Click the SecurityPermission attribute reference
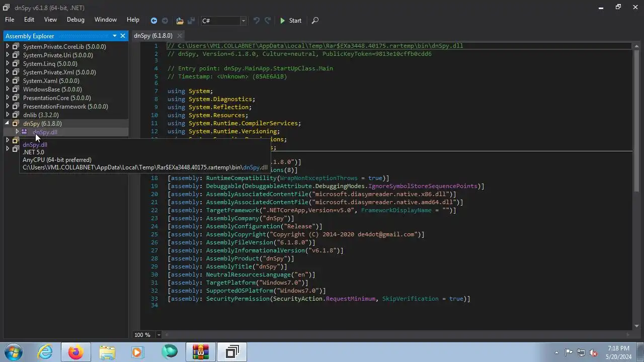Viewport: 644px width, 362px height. (x=237, y=299)
